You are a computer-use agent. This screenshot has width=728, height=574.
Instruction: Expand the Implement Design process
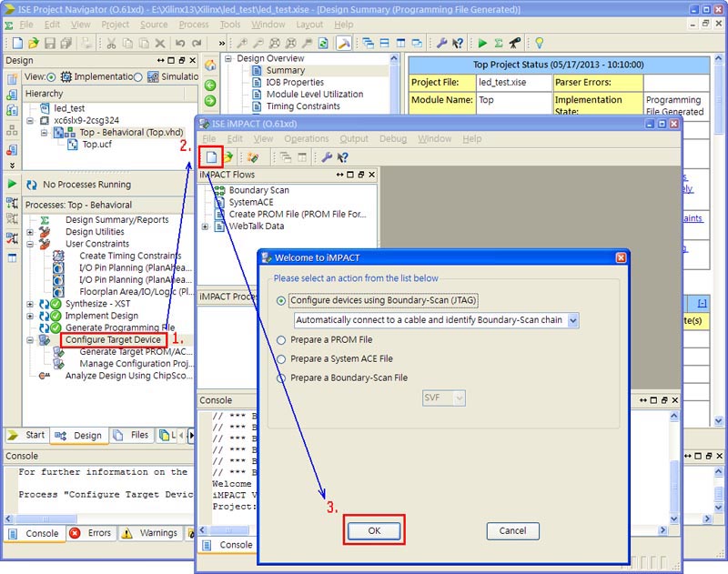click(x=30, y=317)
